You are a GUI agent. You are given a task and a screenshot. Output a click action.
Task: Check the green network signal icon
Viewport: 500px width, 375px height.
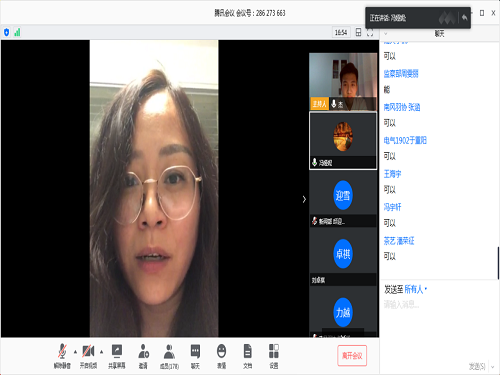pos(17,32)
